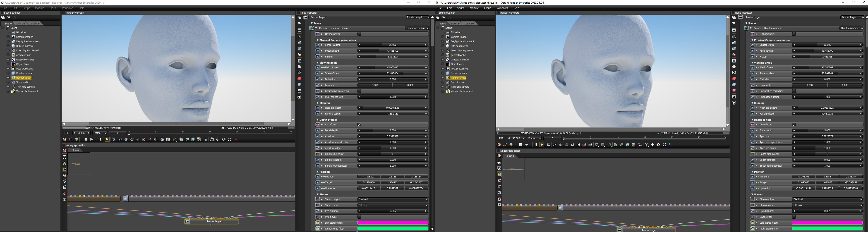The image size is (868, 232).
Task: Click the rotate gizmo icon in left window
Action: click(x=224, y=139)
